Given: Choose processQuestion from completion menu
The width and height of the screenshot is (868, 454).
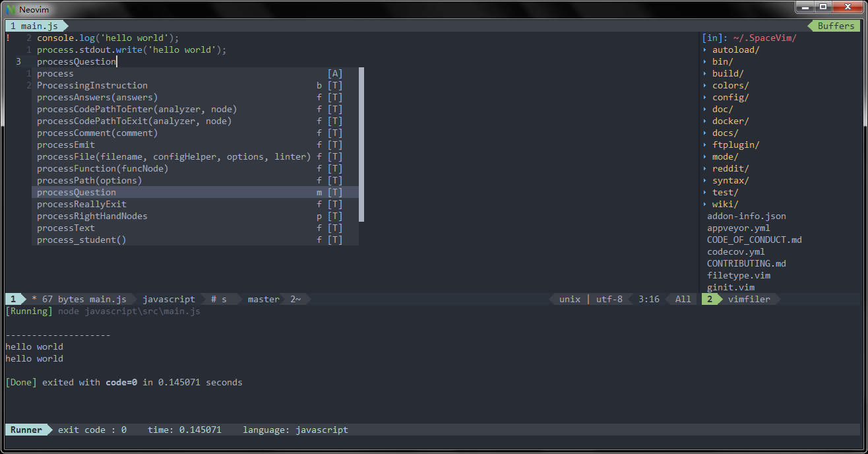Looking at the screenshot, I should [77, 193].
